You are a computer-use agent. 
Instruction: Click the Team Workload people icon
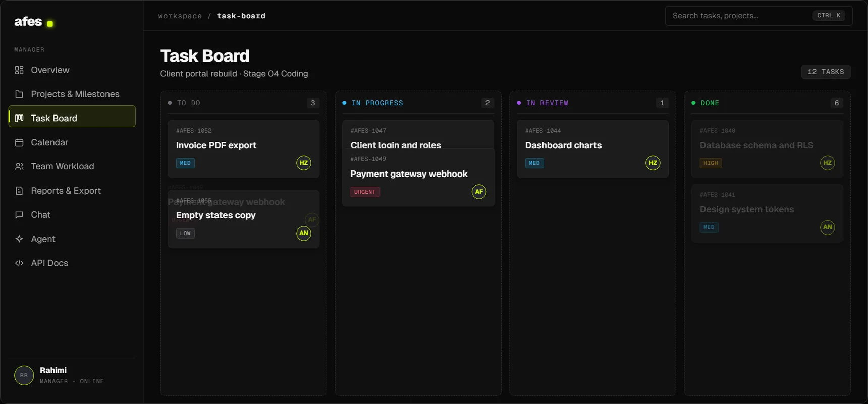[19, 167]
